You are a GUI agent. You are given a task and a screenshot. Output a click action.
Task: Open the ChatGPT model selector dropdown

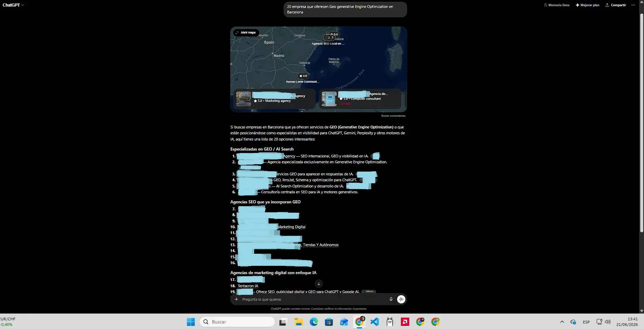(13, 5)
